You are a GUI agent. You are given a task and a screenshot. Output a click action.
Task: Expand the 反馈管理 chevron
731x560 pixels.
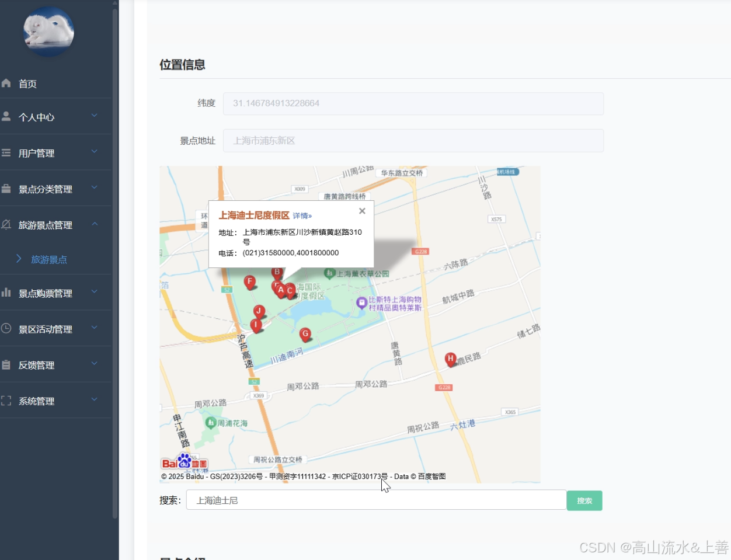click(95, 364)
